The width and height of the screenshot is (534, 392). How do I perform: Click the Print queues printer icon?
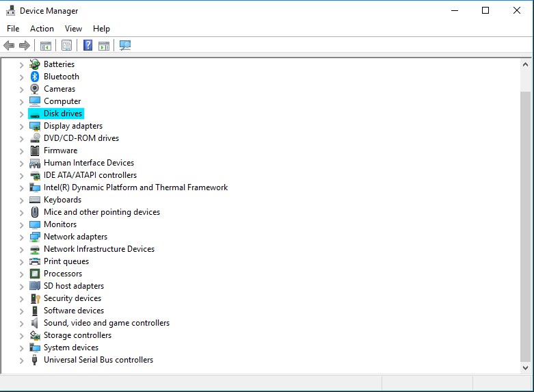(35, 261)
